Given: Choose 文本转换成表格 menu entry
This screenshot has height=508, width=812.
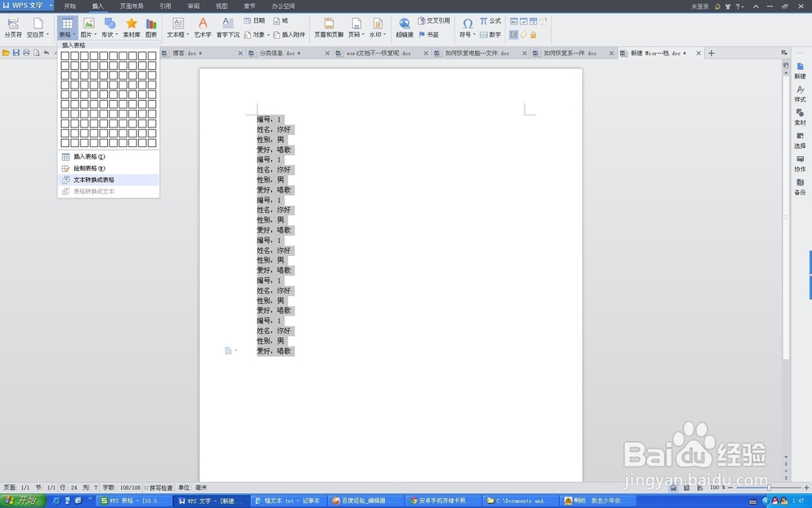Looking at the screenshot, I should click(x=108, y=180).
